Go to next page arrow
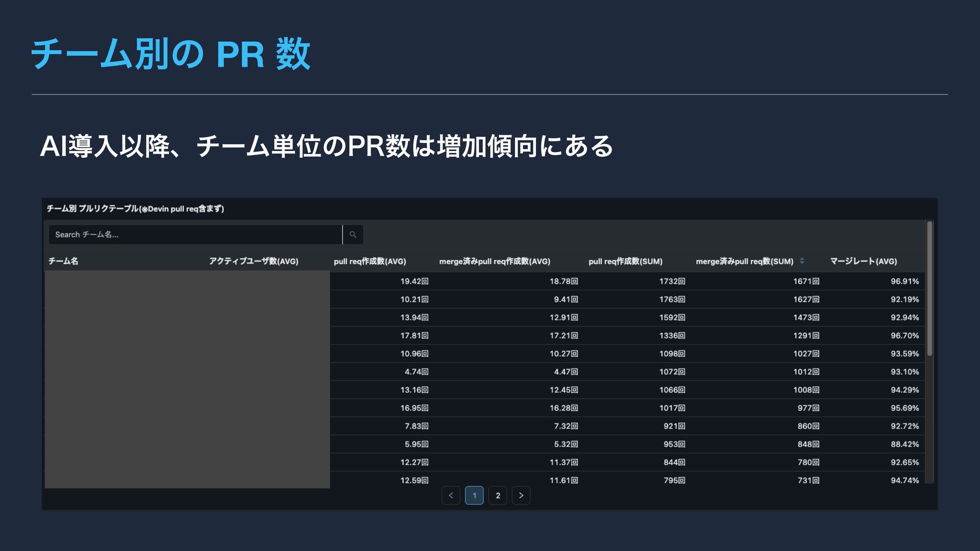Viewport: 980px width, 551px height. tap(521, 495)
